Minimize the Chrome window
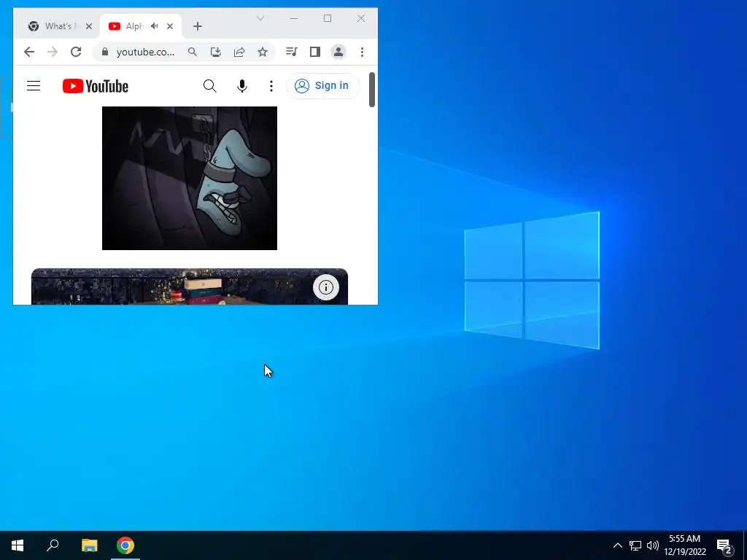Screen dimensions: 747x560 (294, 18)
